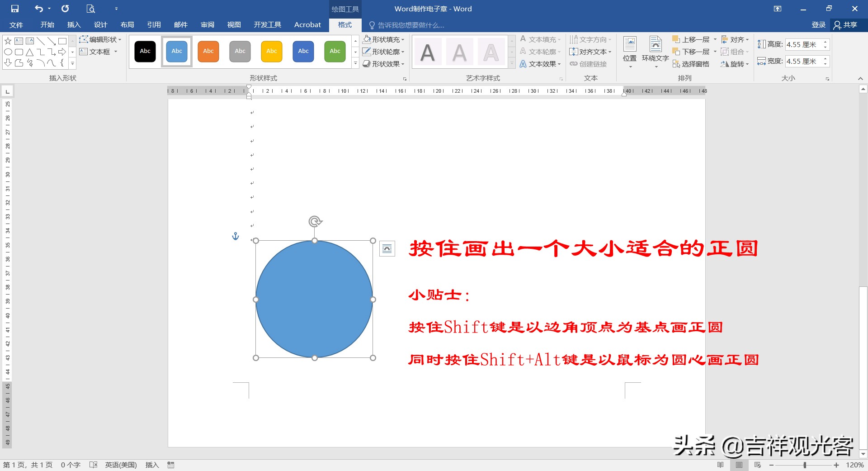Expand shape fill (形状填充) menu
This screenshot has height=471, width=868.
[384, 39]
